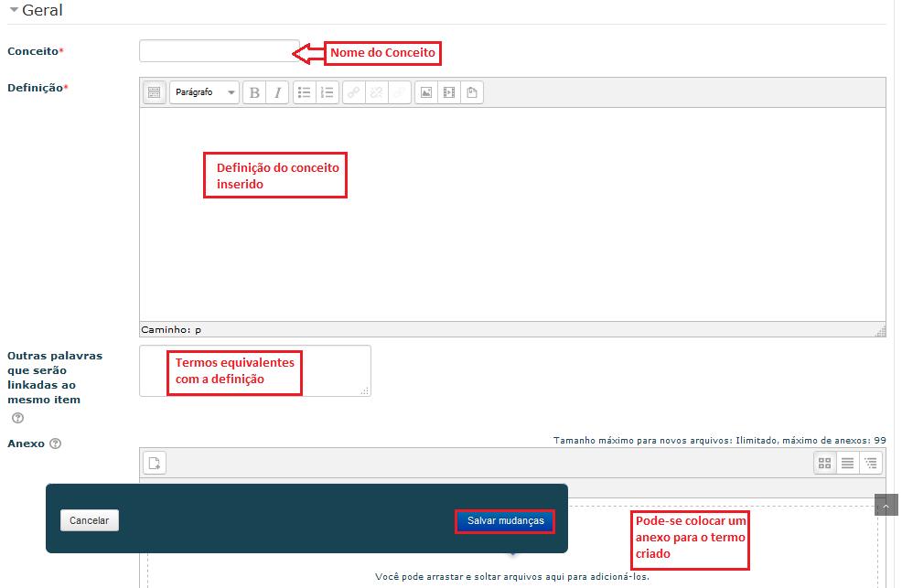Toggle bold formatting in Definição editor
Image resolution: width=902 pixels, height=588 pixels.
pos(254,92)
